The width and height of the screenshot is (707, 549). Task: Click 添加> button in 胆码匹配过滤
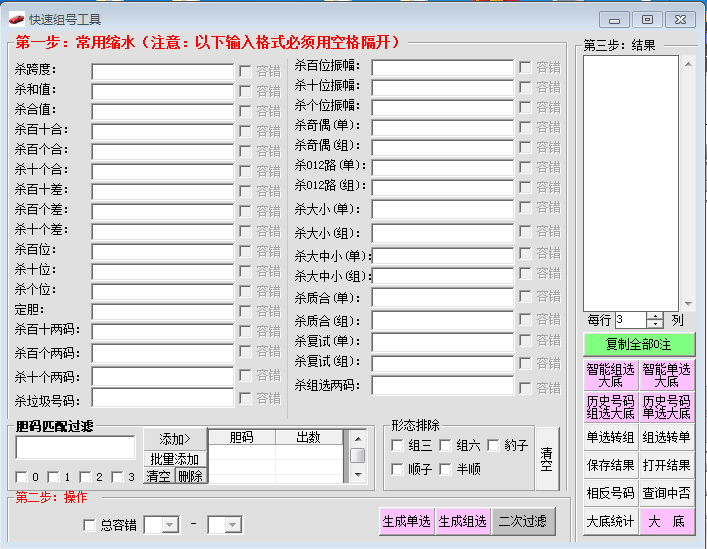point(175,439)
